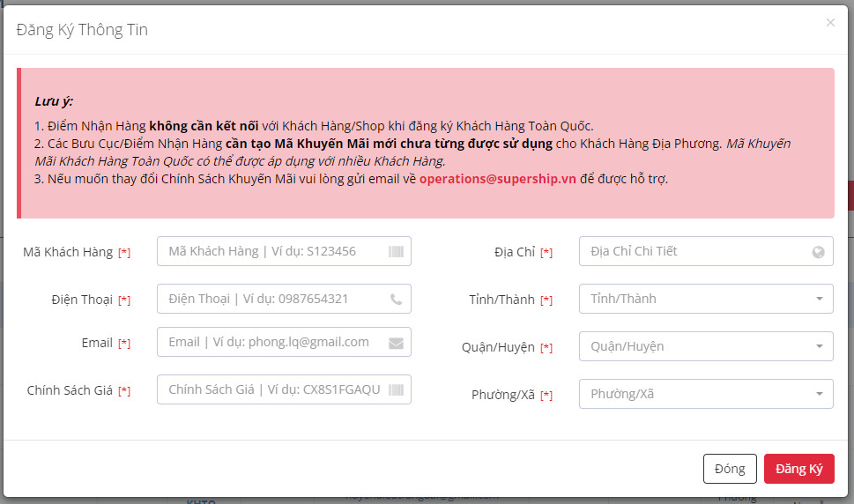Click the Email field label
Image resolution: width=854 pixels, height=504 pixels.
click(x=97, y=343)
